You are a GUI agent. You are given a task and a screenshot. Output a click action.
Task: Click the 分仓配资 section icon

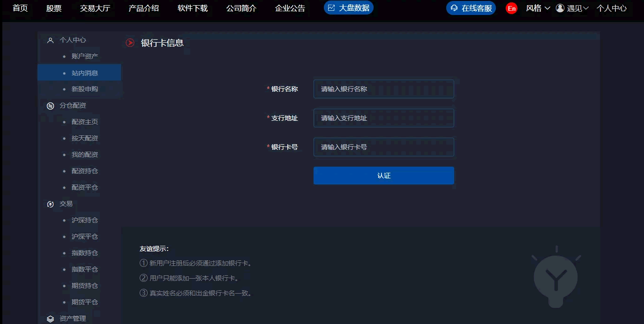pyautogui.click(x=51, y=106)
